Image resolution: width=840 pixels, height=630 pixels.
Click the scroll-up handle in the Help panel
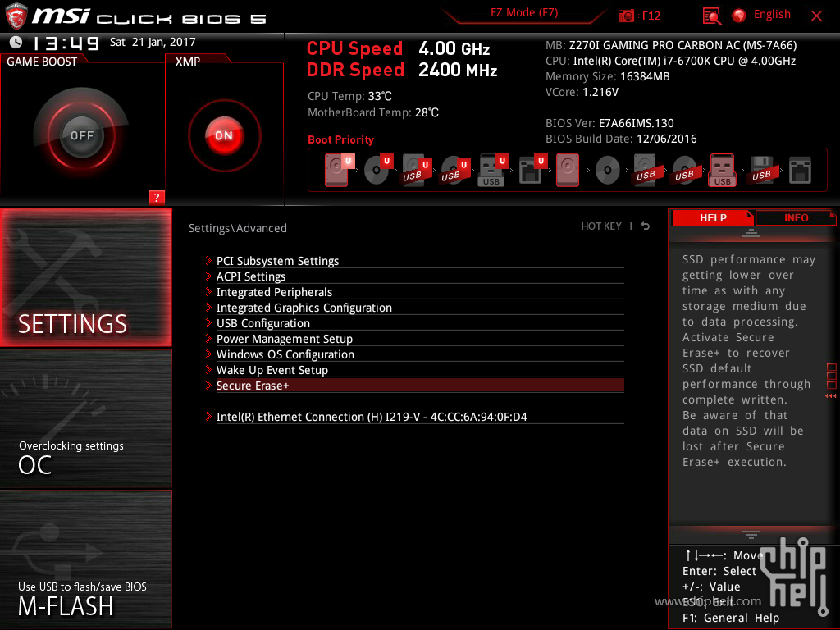click(x=751, y=232)
